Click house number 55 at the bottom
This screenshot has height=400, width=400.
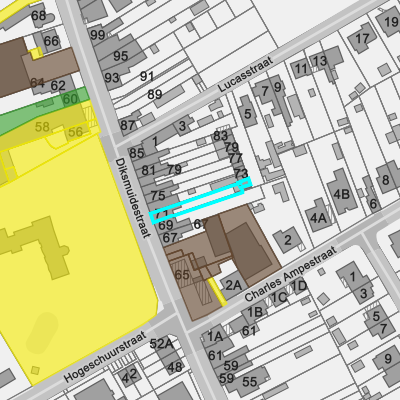(249, 381)
